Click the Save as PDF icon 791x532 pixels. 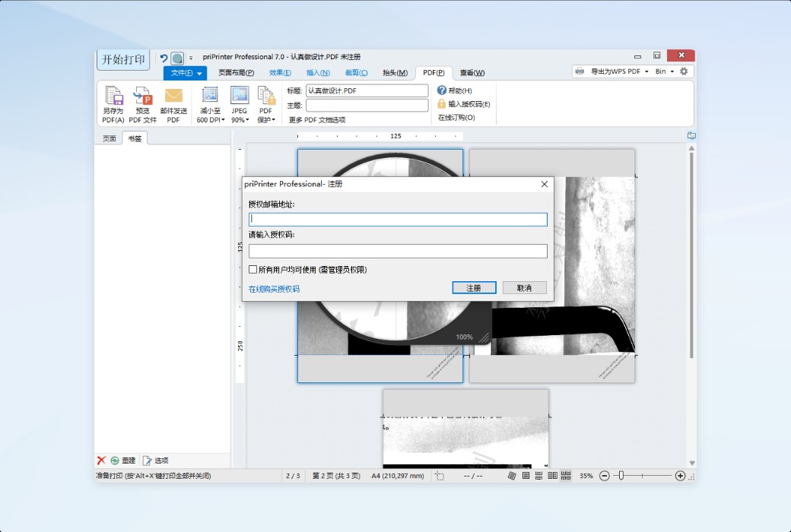pyautogui.click(x=113, y=96)
